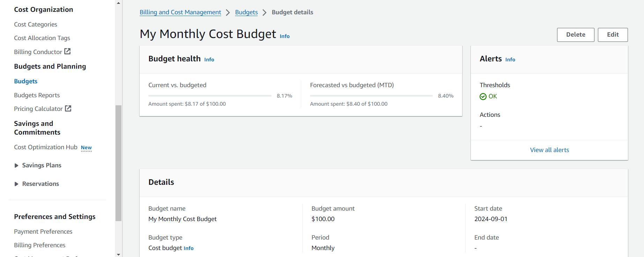The height and width of the screenshot is (257, 644).
Task: Navigate to Budgets breadcrumb link
Action: 246,12
